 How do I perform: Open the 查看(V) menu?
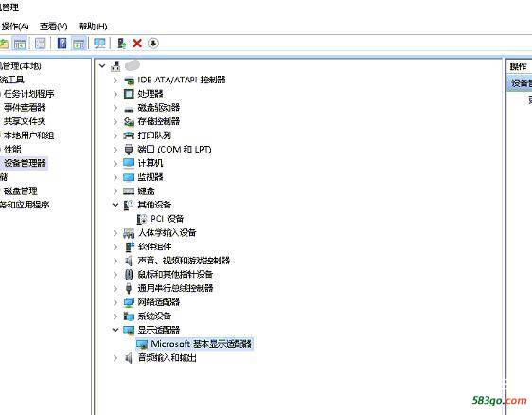point(54,27)
